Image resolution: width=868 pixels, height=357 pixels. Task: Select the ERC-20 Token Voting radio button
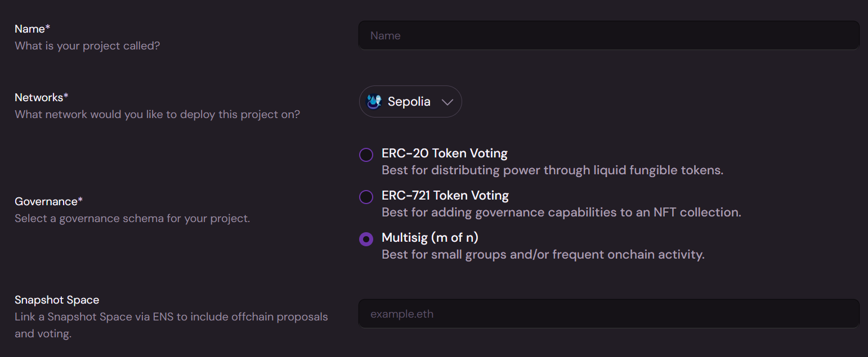coord(366,155)
